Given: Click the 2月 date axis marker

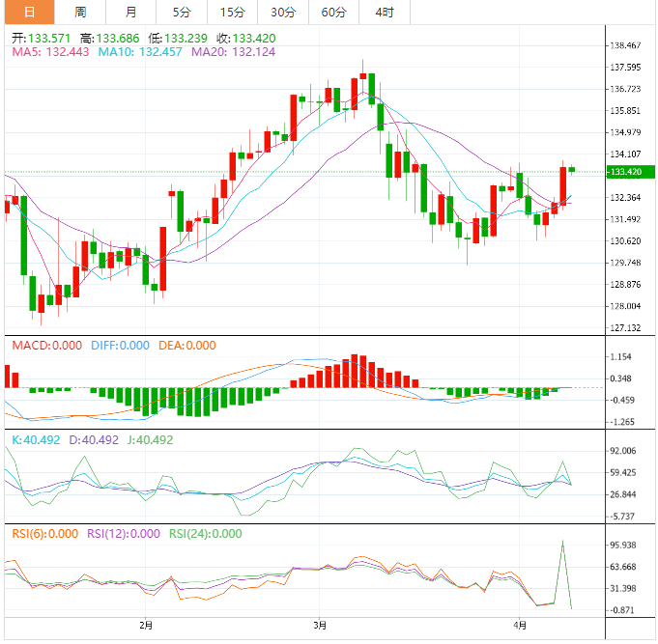Looking at the screenshot, I should (146, 626).
